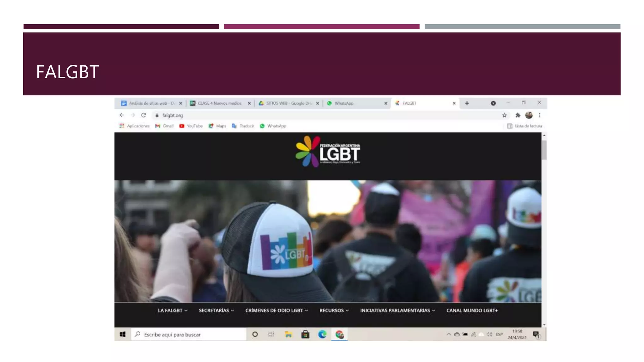The height and width of the screenshot is (362, 644).
Task: Open the extensions puzzle icon
Action: tap(518, 115)
